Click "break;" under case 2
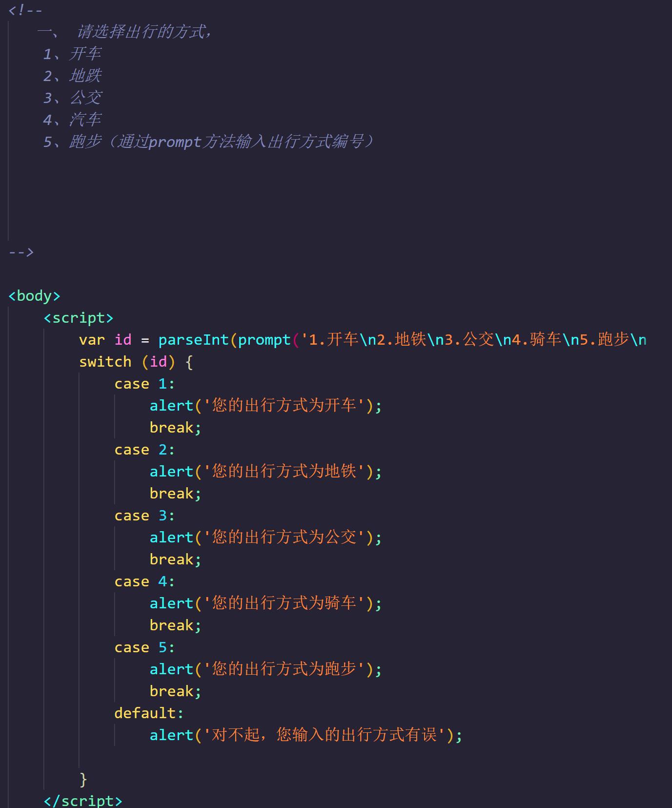 [176, 494]
